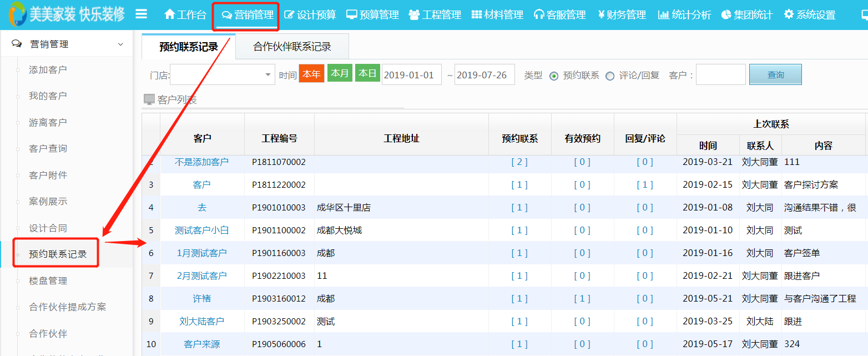868x356 pixels.
Task: Select the 评论/回复 radio button
Action: click(x=610, y=76)
